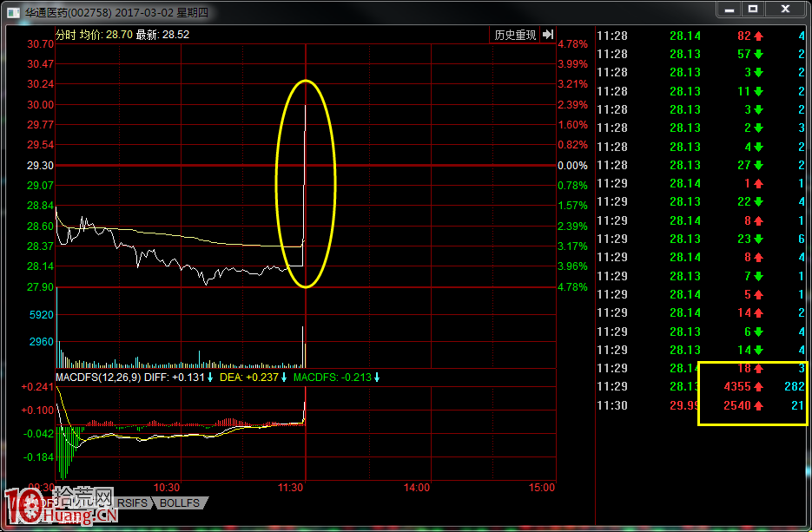
Task: Click the 最新: 28.52 latest price readout
Action: point(162,35)
